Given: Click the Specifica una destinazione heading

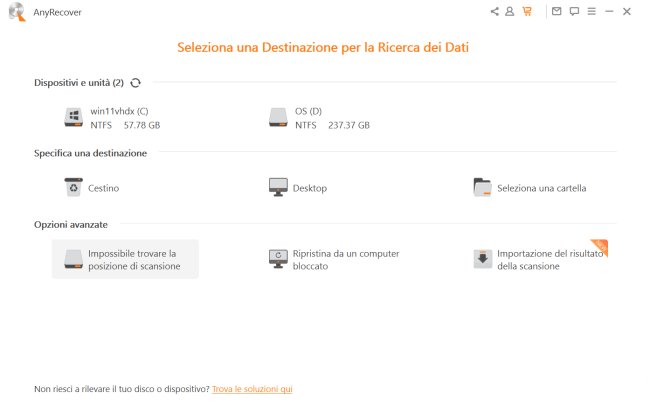Looking at the screenshot, I should point(90,153).
